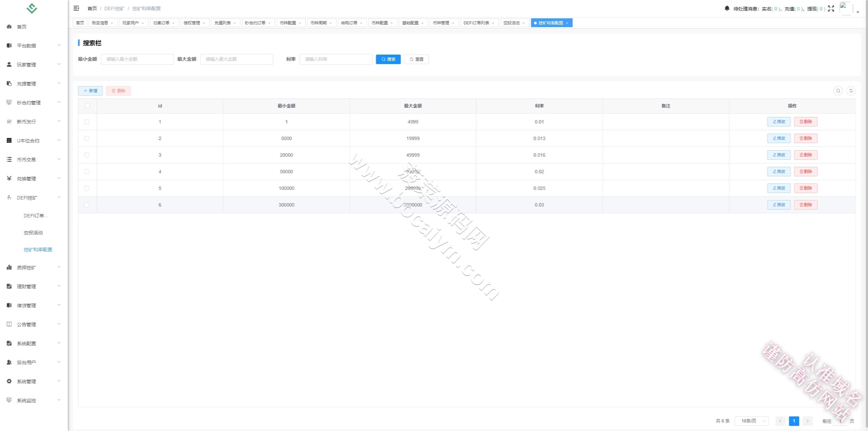868x431 pixels.
Task: Click the 玩家管理 user icon
Action: (9, 64)
